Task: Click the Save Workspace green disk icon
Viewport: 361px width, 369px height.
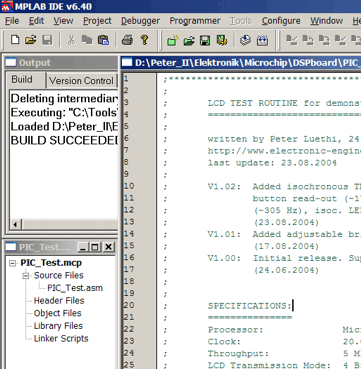Action: 205,41
